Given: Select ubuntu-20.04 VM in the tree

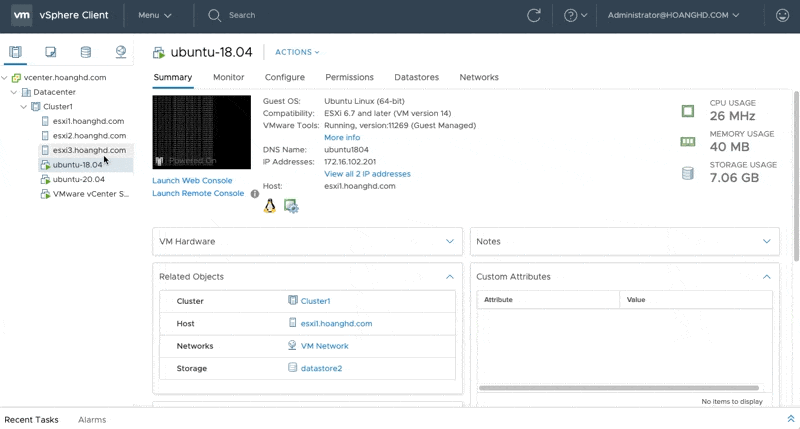Looking at the screenshot, I should point(79,180).
